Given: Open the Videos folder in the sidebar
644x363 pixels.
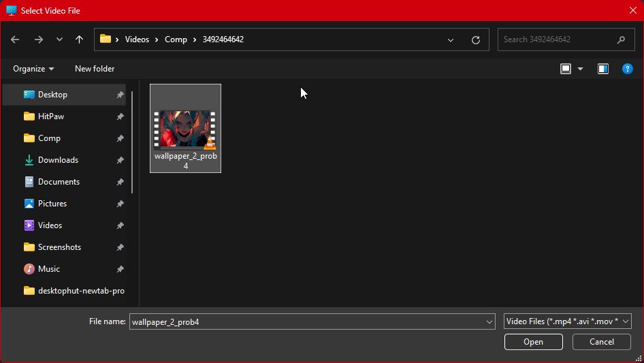Looking at the screenshot, I should pos(50,225).
